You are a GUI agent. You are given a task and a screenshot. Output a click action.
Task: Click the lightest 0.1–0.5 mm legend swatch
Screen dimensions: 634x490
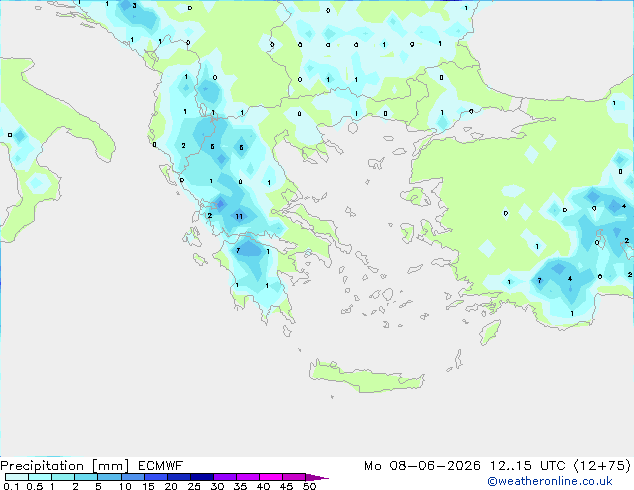pos(17,477)
